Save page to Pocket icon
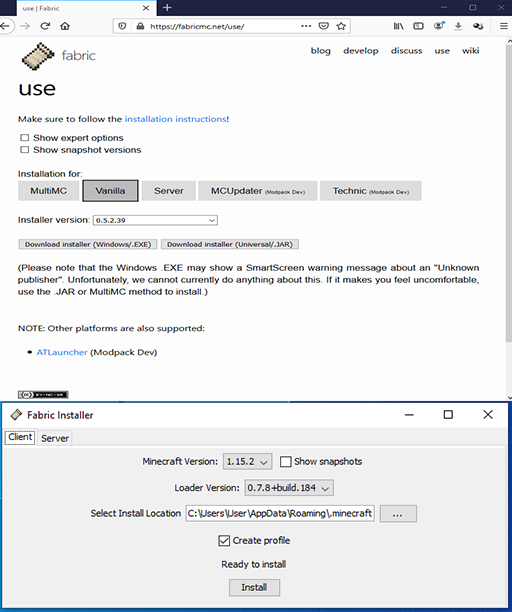The height and width of the screenshot is (612, 512). 324,26
